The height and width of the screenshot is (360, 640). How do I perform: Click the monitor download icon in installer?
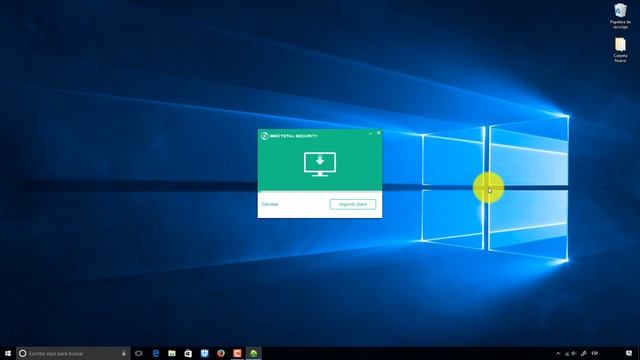[x=320, y=164]
